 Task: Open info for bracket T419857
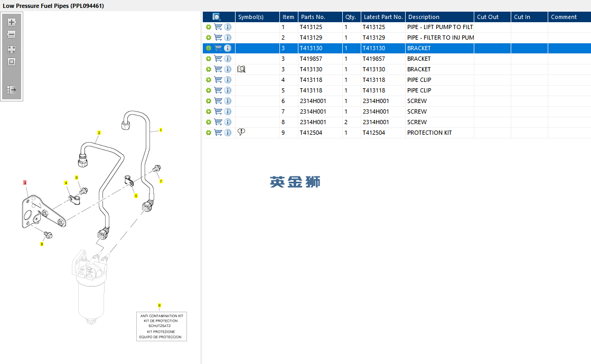tap(227, 59)
